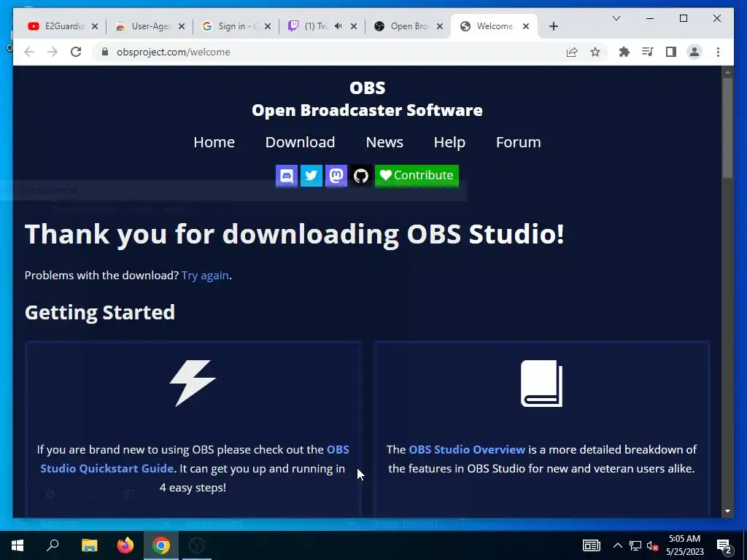Go to the Home nav link

[x=214, y=142]
